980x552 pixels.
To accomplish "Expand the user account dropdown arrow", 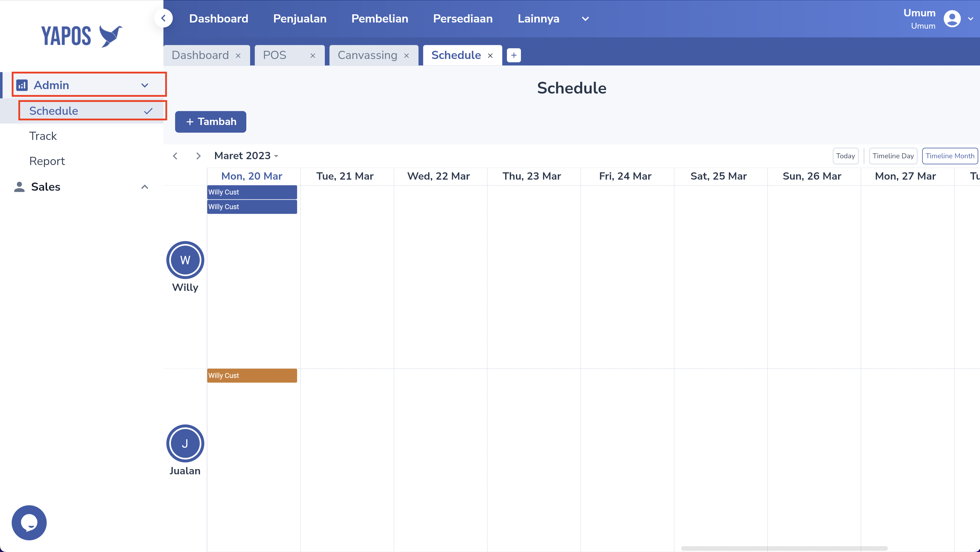I will [x=970, y=19].
